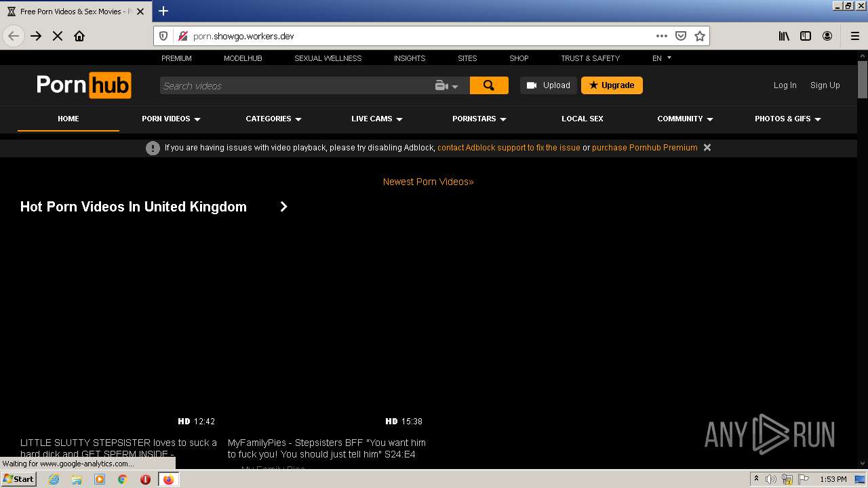This screenshot has height=488, width=868.
Task: Show the sidebars panel
Action: pos(806,36)
